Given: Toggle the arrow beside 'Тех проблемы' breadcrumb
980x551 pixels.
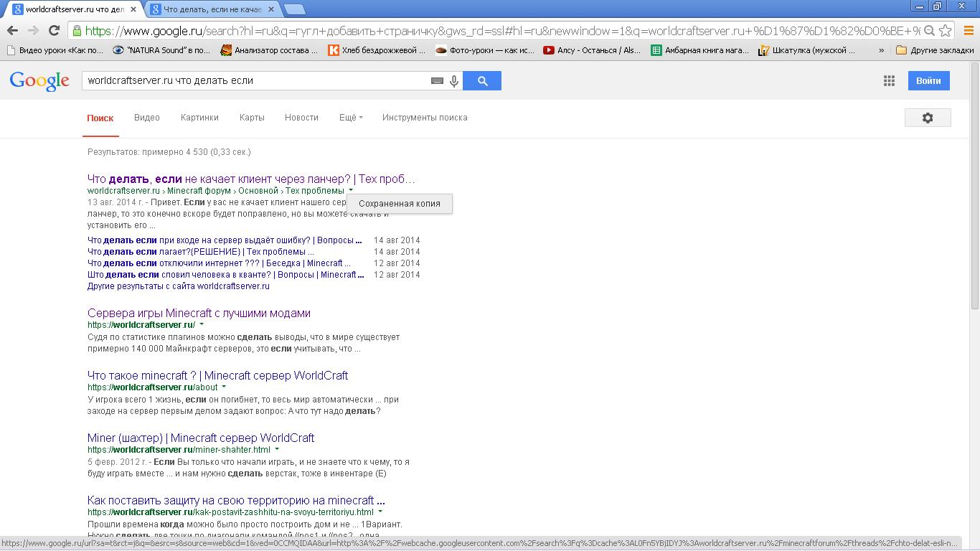Looking at the screenshot, I should tap(352, 191).
